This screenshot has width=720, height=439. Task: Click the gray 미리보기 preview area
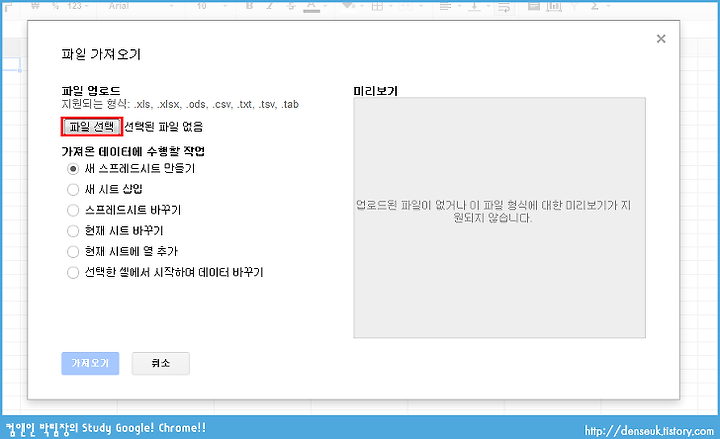(499, 218)
